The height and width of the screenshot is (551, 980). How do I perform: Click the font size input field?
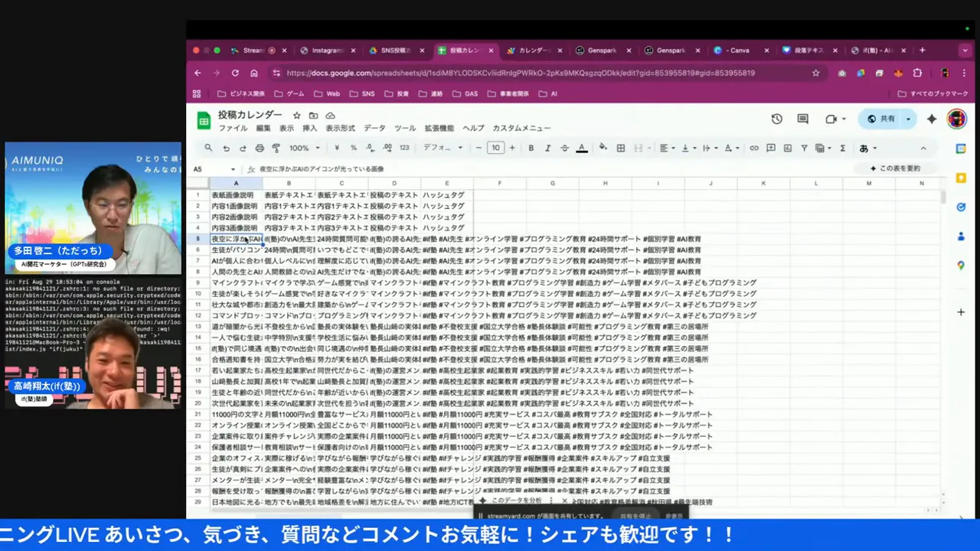[x=495, y=148]
